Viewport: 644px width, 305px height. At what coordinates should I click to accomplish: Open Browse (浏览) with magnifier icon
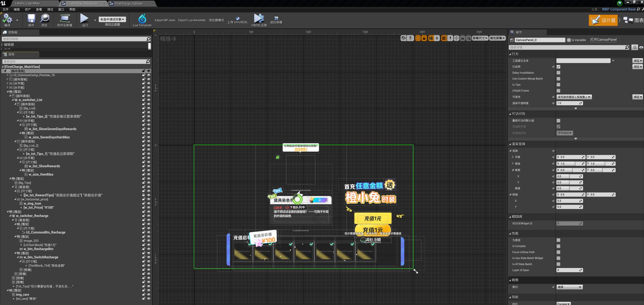(45, 18)
